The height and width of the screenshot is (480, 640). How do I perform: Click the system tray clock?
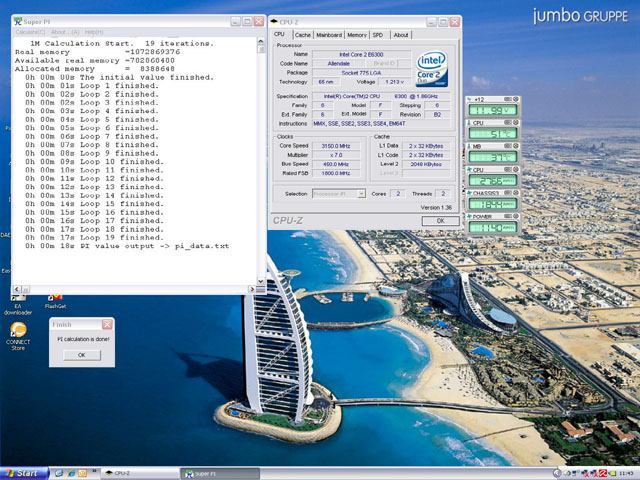coord(626,473)
